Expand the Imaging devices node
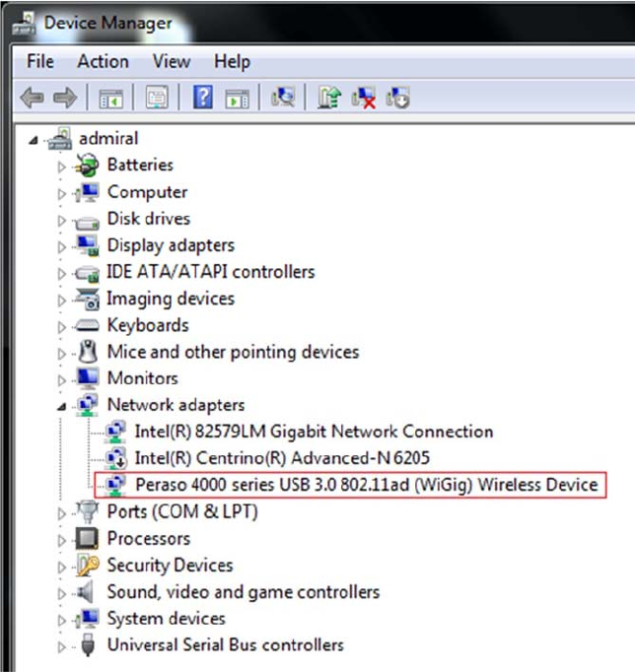Viewport: 635px width, 672px height. (62, 300)
